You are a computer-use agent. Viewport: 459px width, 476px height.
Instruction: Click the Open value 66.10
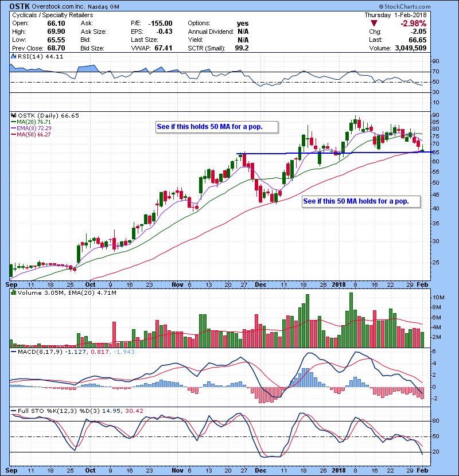coord(56,24)
